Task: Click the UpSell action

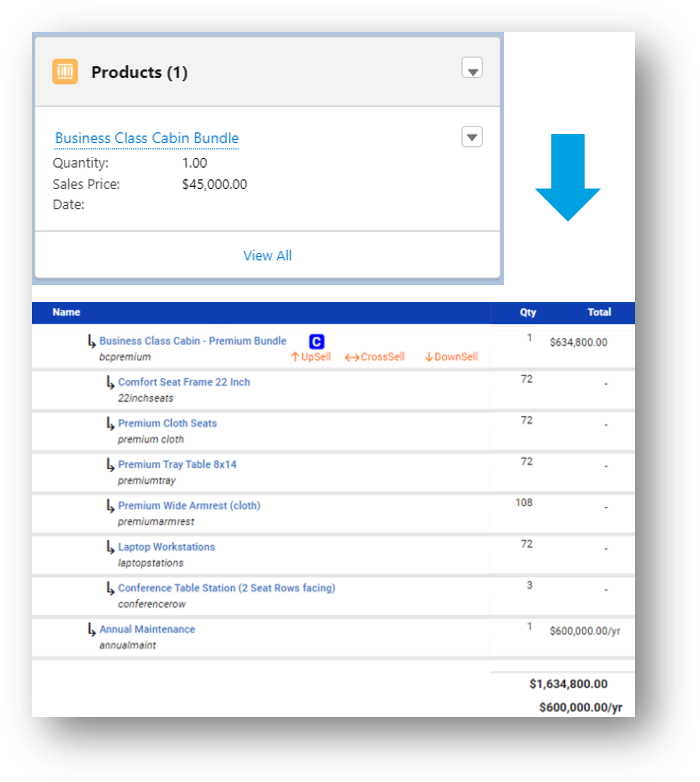Action: (x=311, y=357)
